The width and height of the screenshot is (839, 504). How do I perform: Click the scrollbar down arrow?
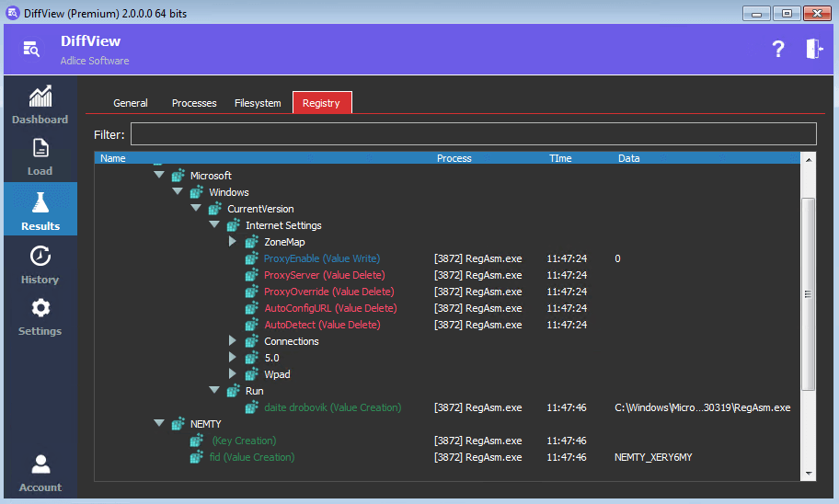[809, 473]
